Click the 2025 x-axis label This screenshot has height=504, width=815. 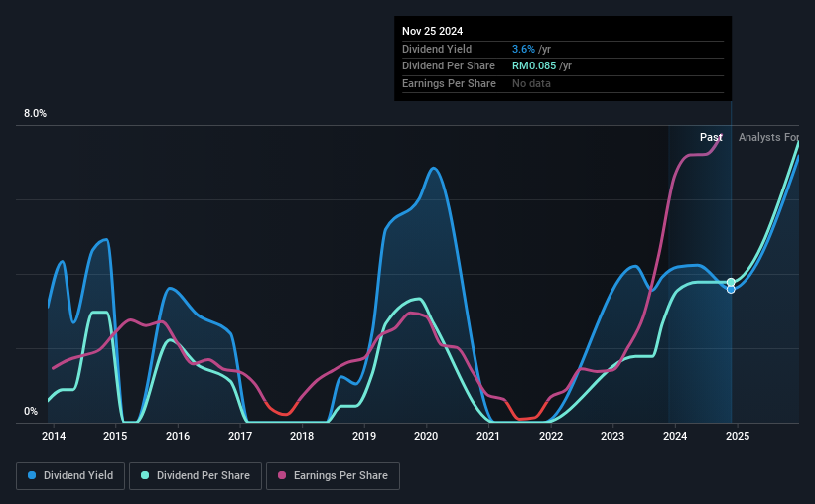738,436
